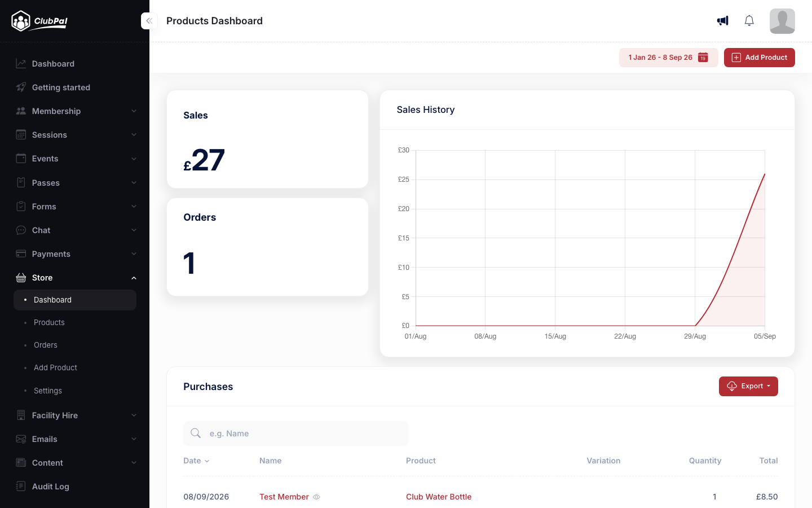Click the Payments card icon

point(21,254)
